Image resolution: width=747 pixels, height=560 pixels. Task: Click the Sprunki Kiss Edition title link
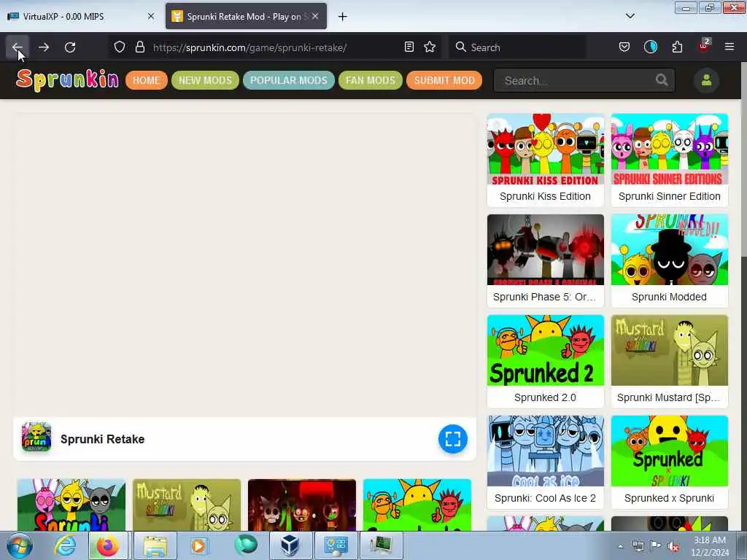[545, 196]
